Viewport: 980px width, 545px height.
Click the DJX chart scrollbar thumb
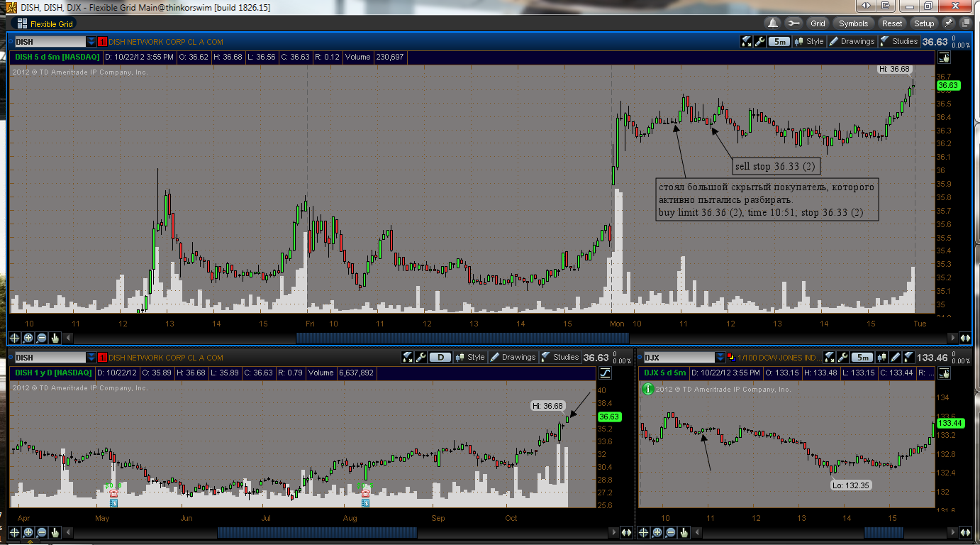pyautogui.click(x=884, y=532)
